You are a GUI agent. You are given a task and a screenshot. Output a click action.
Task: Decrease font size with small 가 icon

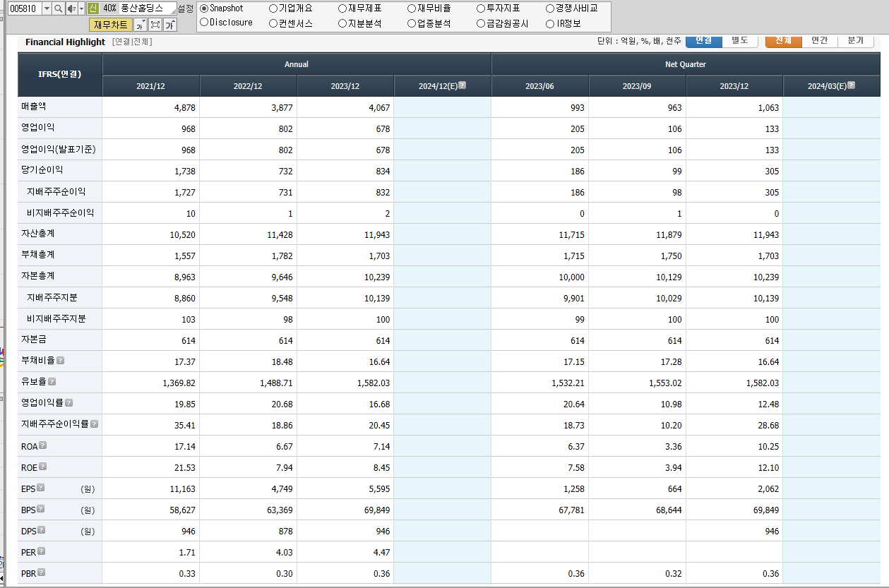click(x=140, y=25)
